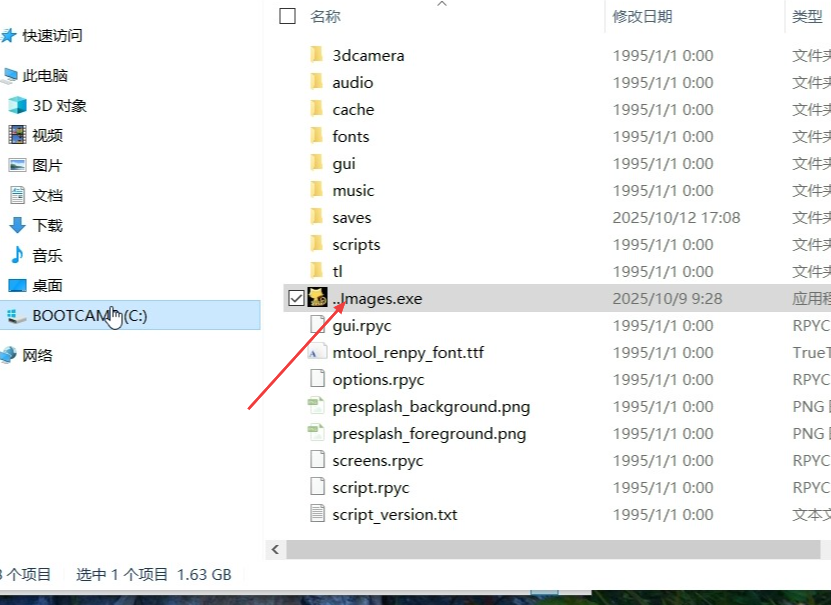Uncheck the checkbox next to Images.exe

(x=295, y=298)
